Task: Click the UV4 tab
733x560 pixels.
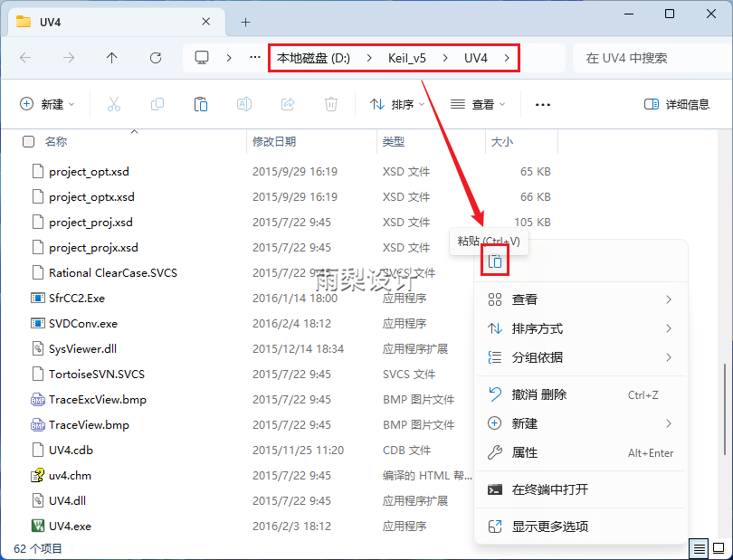Action: (x=115, y=22)
